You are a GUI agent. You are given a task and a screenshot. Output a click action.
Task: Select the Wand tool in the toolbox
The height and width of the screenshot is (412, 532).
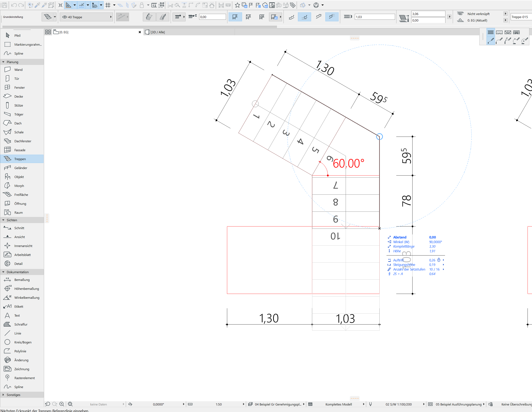point(18,70)
